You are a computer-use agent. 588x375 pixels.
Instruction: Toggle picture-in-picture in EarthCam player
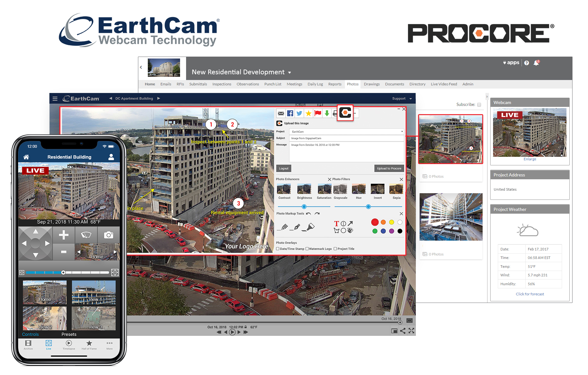pos(394,331)
